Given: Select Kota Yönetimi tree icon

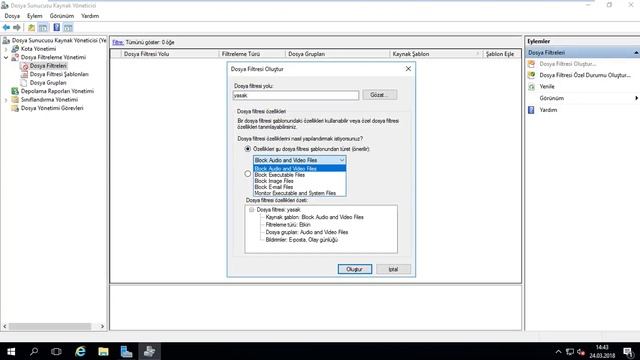Looking at the screenshot, I should coord(15,49).
